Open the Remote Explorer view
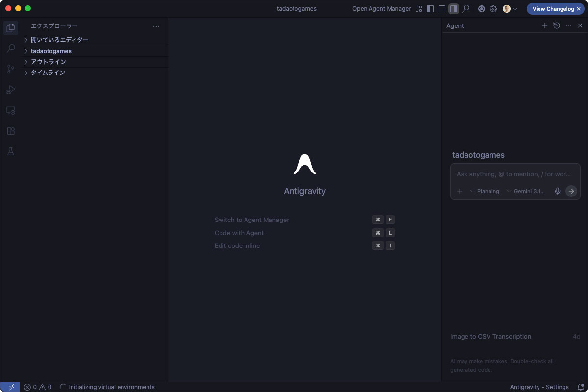Image resolution: width=588 pixels, height=392 pixels. [x=11, y=110]
